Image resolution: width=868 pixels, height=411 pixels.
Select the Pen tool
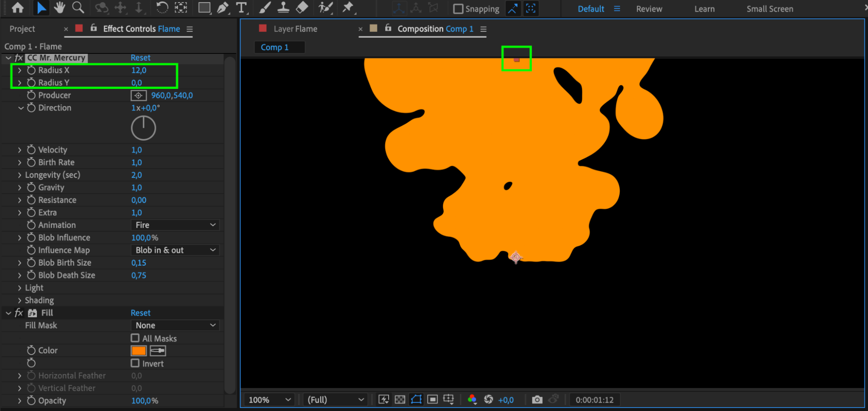(222, 8)
